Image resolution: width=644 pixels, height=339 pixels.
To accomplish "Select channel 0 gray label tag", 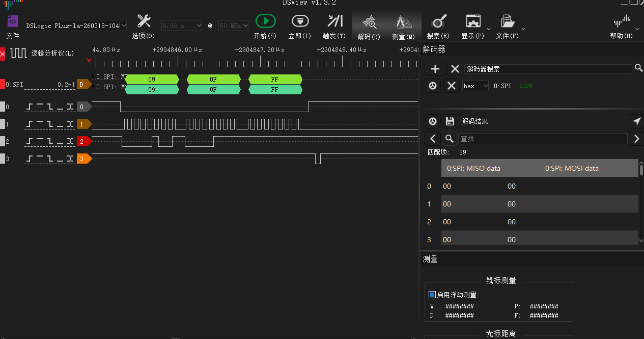I will tap(83, 107).
